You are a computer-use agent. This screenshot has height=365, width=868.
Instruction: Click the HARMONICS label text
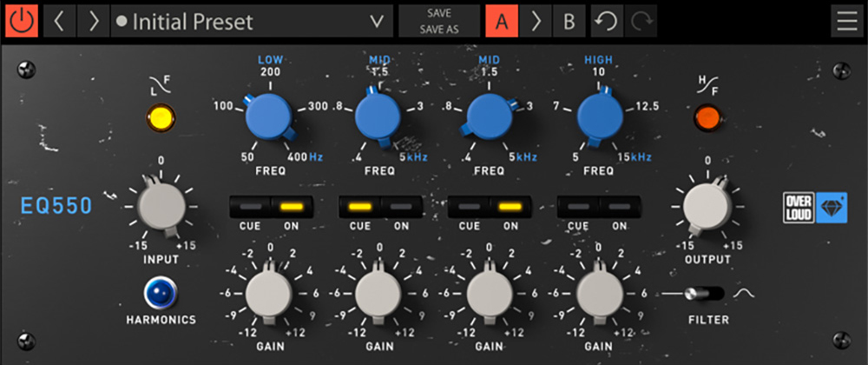click(161, 320)
